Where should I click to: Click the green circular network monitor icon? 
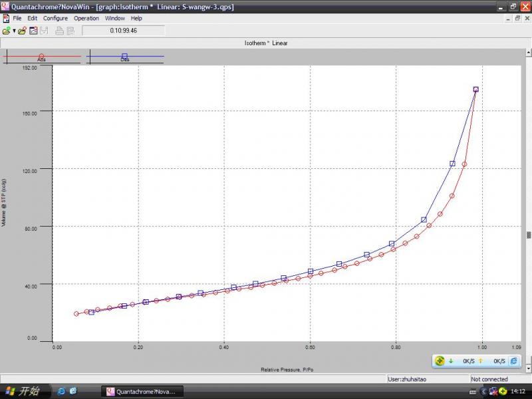tap(440, 361)
